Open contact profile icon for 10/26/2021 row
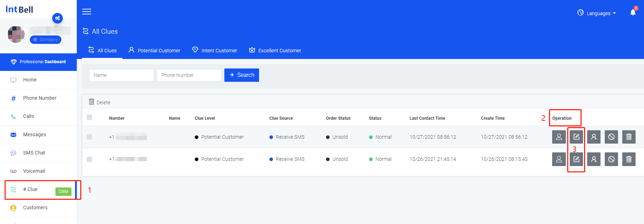This screenshot has height=224, width=644. (x=559, y=159)
